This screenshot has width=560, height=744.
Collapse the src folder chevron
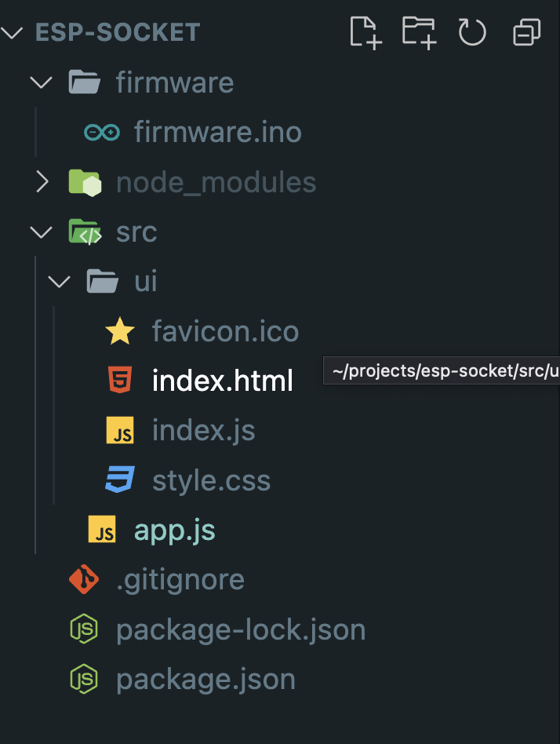[x=42, y=232]
